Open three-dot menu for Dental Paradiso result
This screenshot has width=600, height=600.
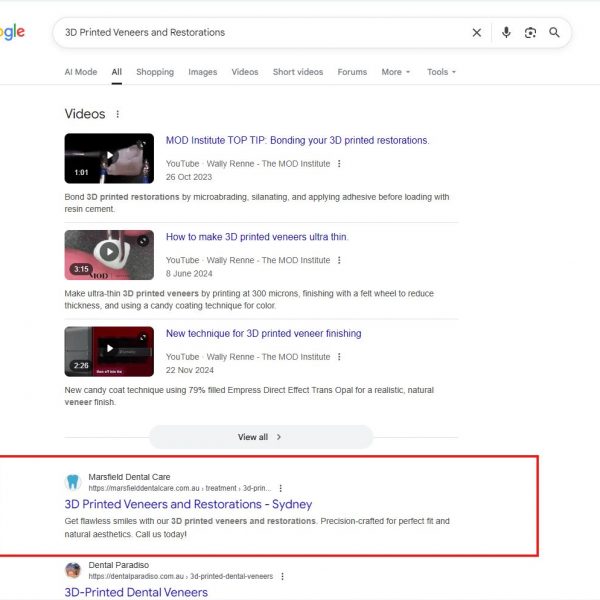[x=282, y=576]
